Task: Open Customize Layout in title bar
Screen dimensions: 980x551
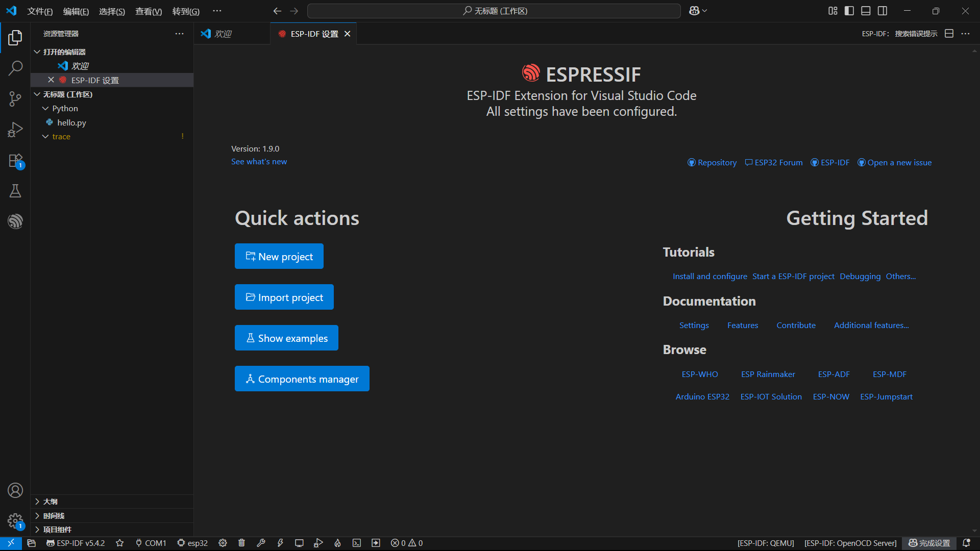Action: (832, 11)
